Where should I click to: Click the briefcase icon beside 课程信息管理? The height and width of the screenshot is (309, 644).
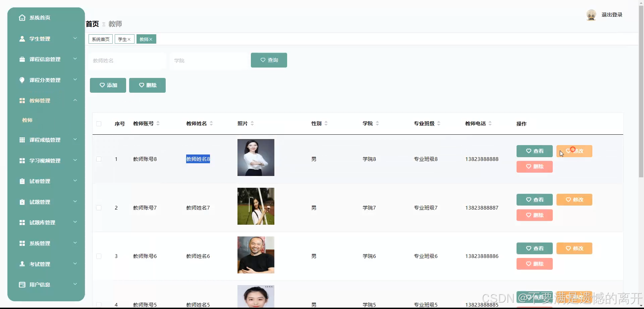tap(22, 59)
